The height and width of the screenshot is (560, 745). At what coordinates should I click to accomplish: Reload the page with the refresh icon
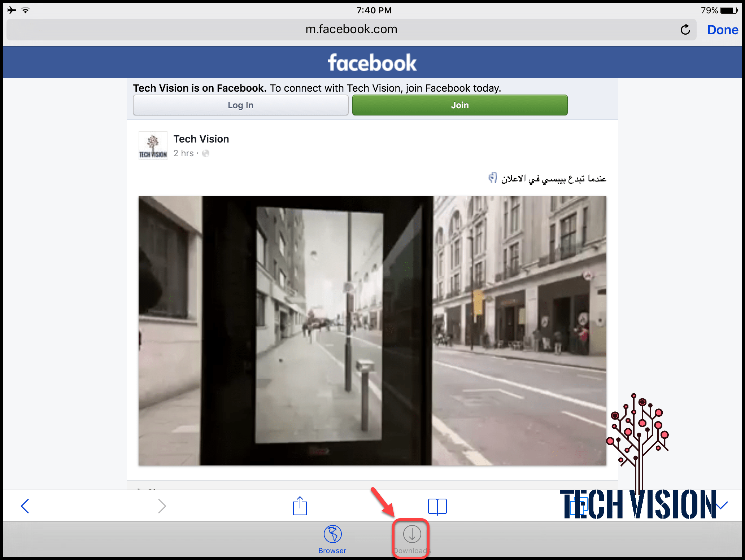point(685,30)
